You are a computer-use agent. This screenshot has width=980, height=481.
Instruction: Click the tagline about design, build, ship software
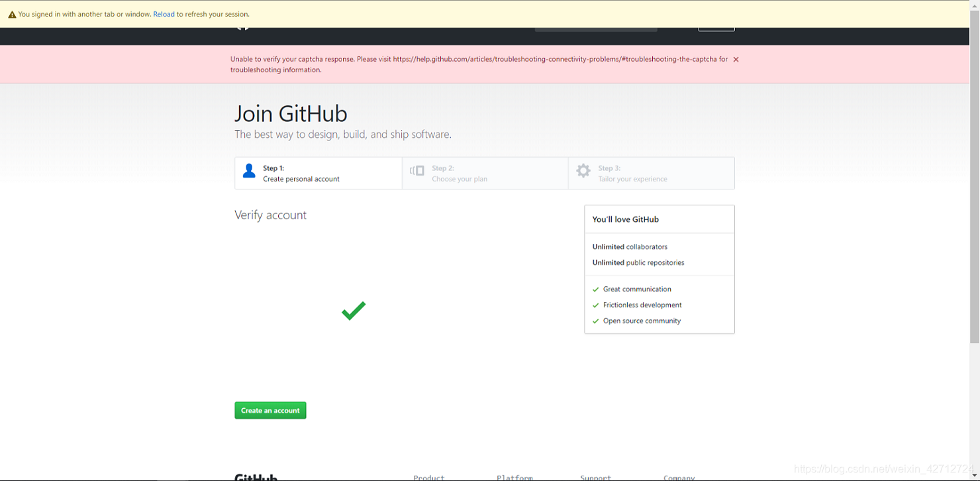[343, 134]
